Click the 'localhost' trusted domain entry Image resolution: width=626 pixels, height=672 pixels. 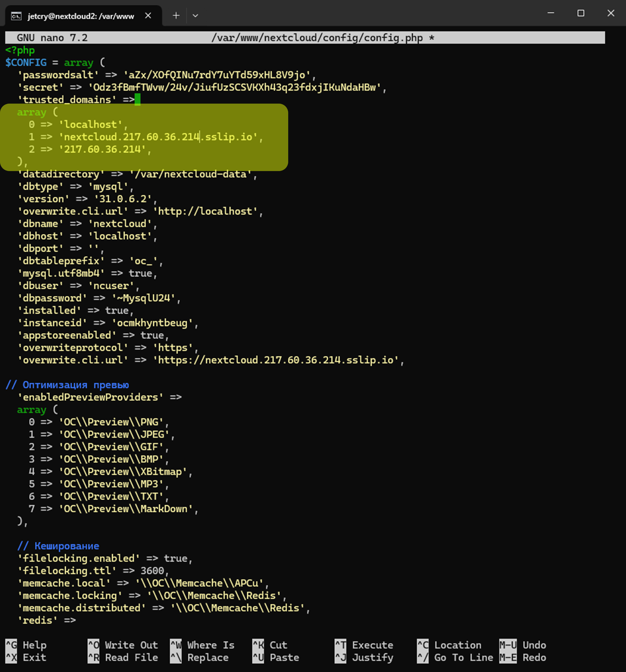[x=91, y=124]
